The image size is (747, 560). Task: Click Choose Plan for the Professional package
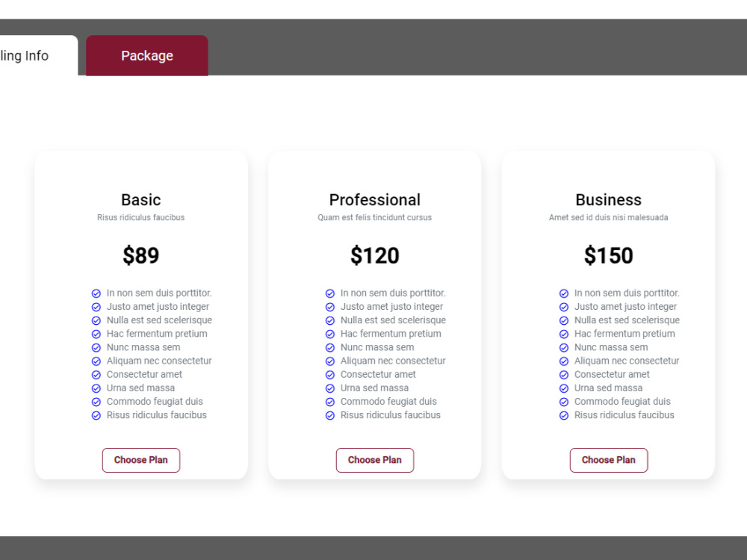375,460
